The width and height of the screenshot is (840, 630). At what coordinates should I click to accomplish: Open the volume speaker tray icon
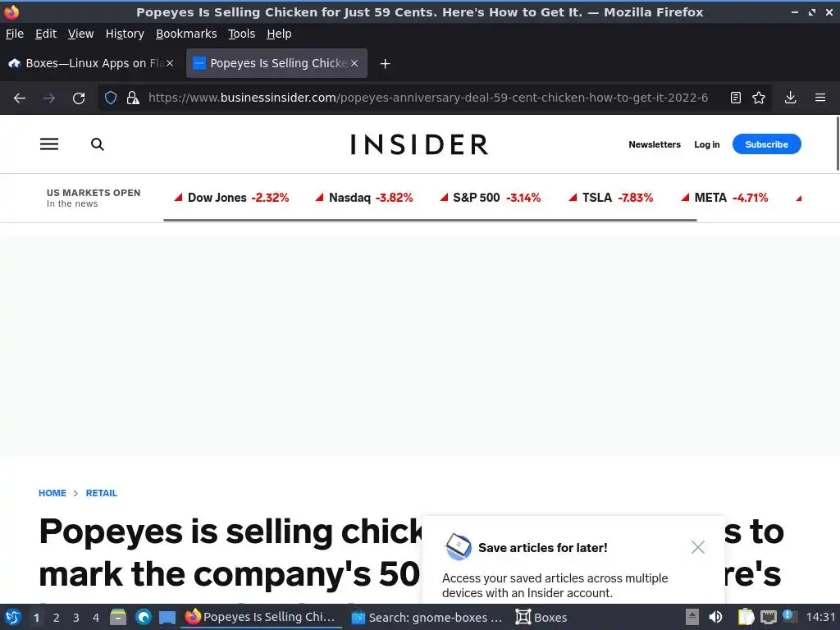(x=715, y=617)
